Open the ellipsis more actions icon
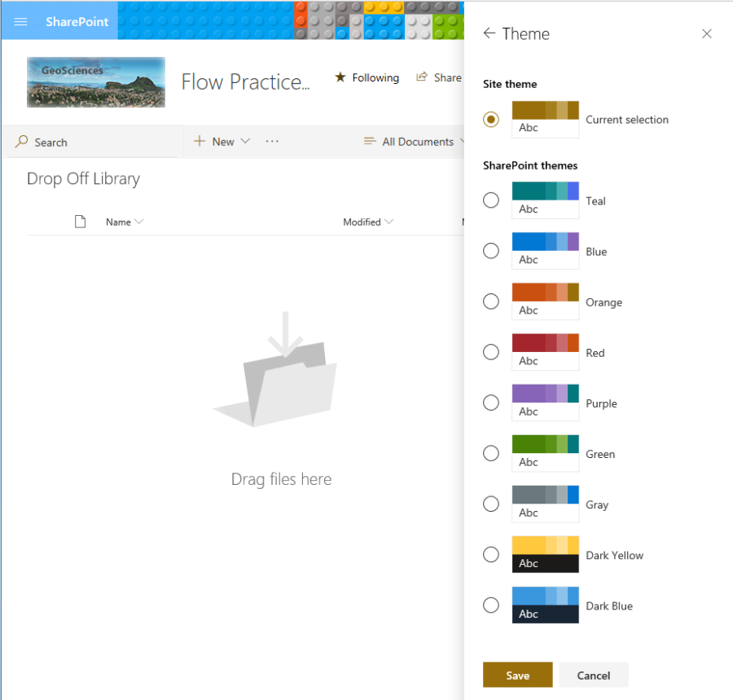This screenshot has width=733, height=700. coord(272,141)
